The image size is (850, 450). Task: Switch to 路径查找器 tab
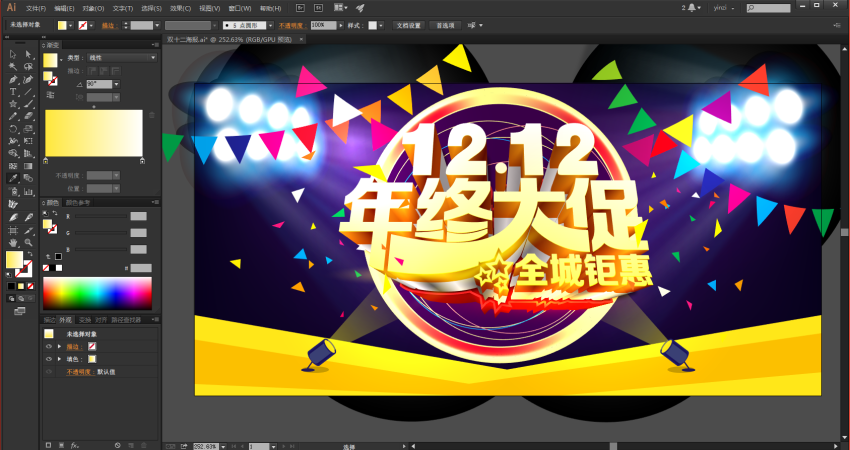tap(126, 320)
